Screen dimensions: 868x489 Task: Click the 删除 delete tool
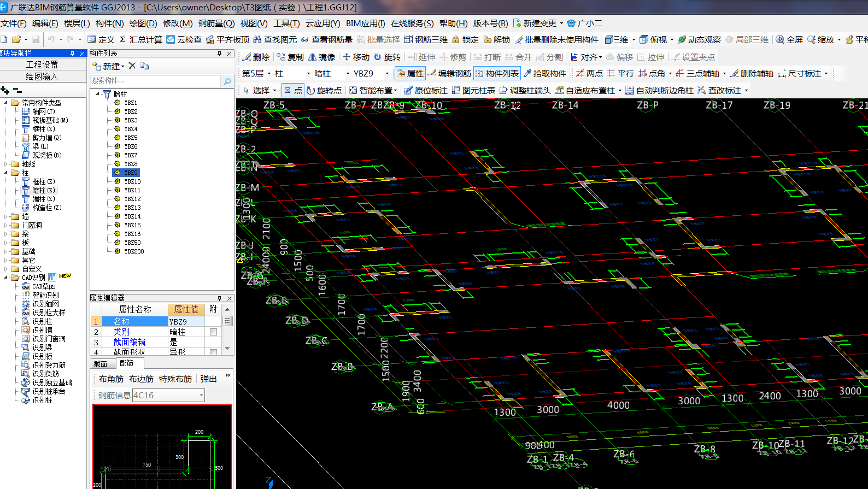point(256,57)
